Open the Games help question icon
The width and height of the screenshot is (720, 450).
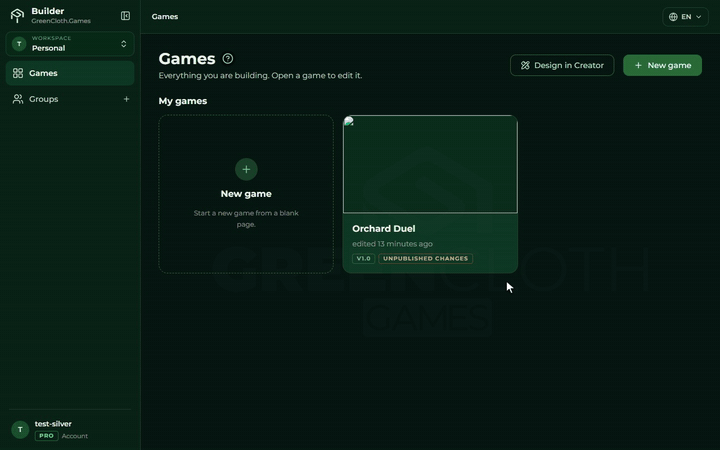(228, 59)
